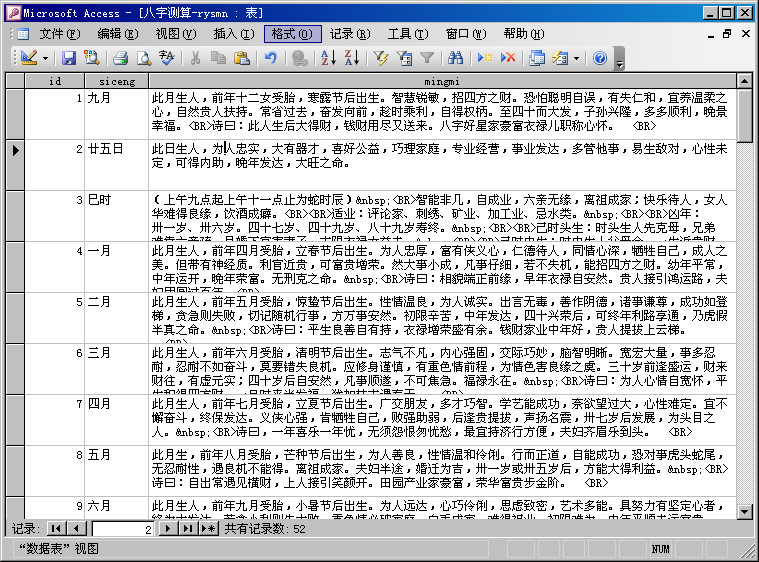Click the Cut scissors icon
Viewport: 759px width, 562px height.
click(x=196, y=58)
